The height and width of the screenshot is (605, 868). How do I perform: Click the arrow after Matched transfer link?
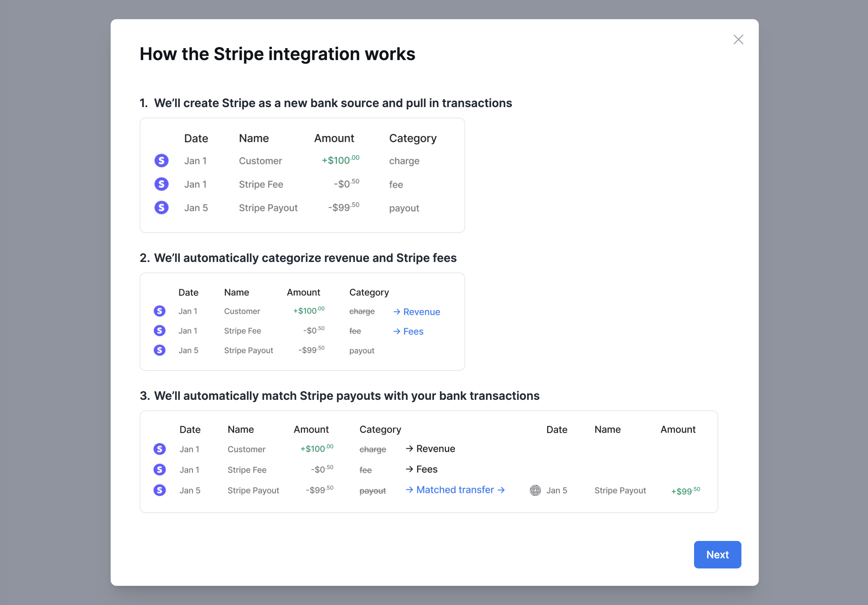pyautogui.click(x=501, y=490)
